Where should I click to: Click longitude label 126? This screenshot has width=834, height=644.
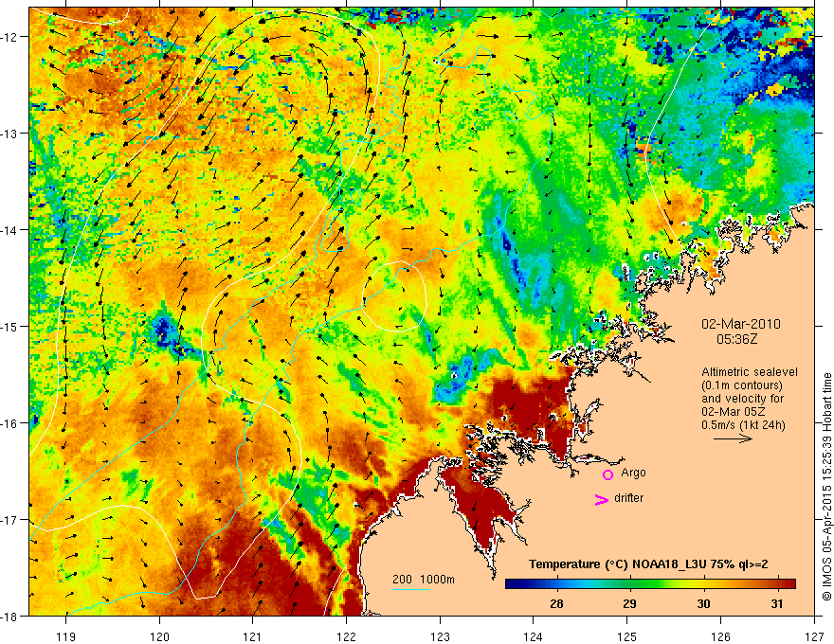point(720,636)
